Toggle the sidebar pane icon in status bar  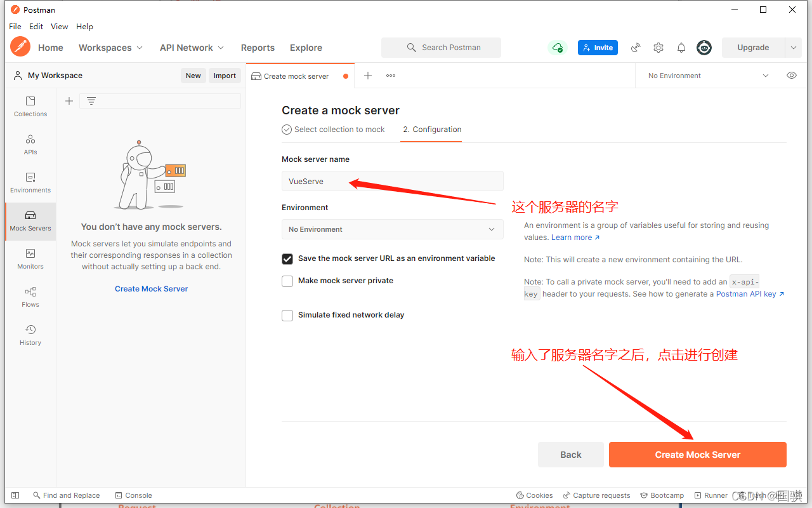[15, 495]
